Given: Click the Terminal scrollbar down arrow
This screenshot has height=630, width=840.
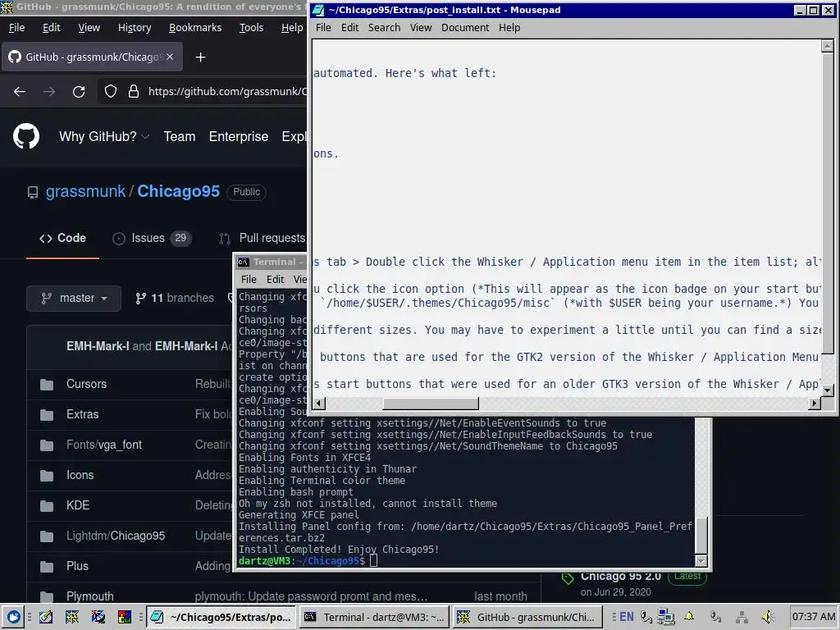Looking at the screenshot, I should pyautogui.click(x=701, y=561).
